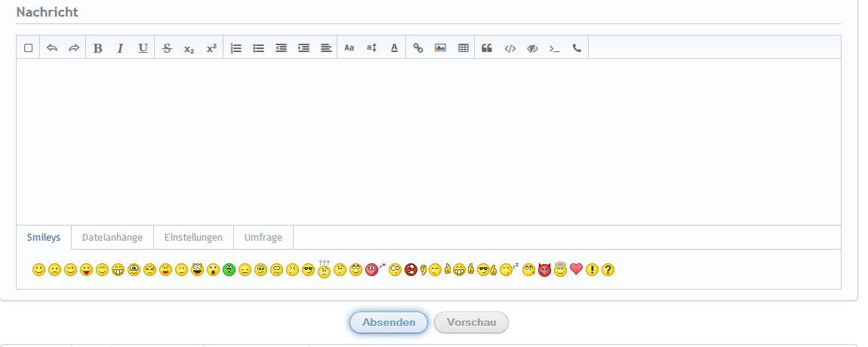The image size is (868, 347).
Task: Insert an image into the message
Action: click(441, 48)
